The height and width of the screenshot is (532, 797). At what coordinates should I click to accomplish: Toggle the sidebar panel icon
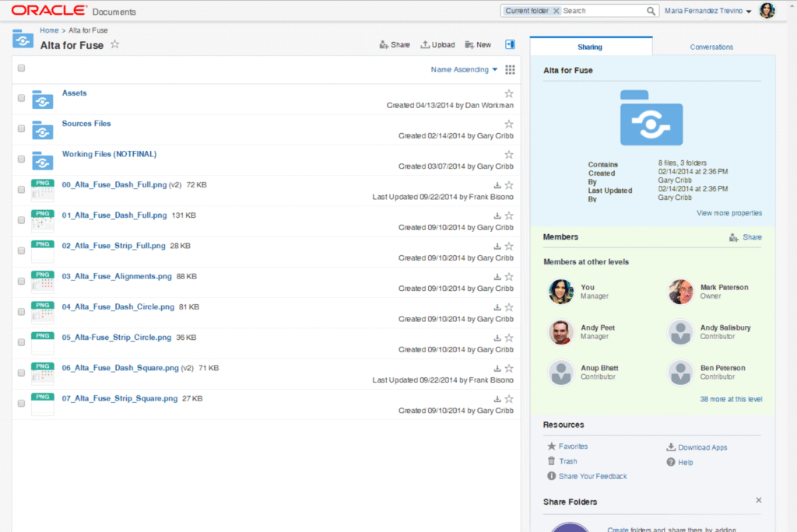pos(510,44)
